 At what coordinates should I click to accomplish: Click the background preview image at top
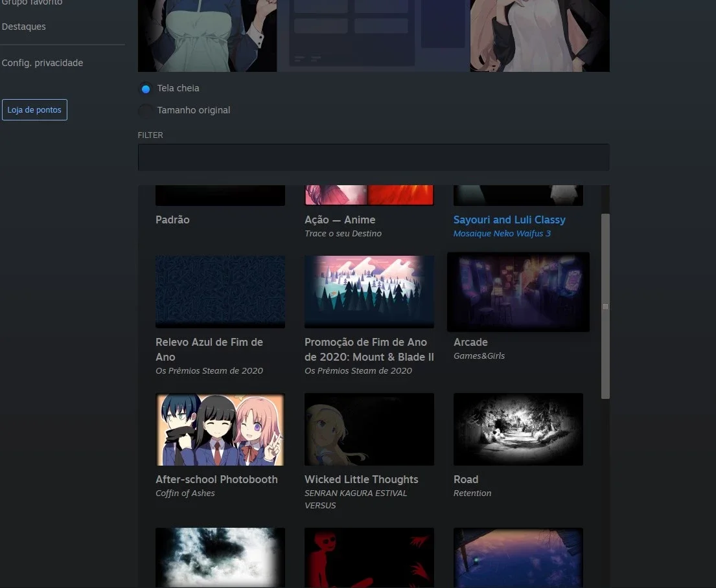coord(373,36)
